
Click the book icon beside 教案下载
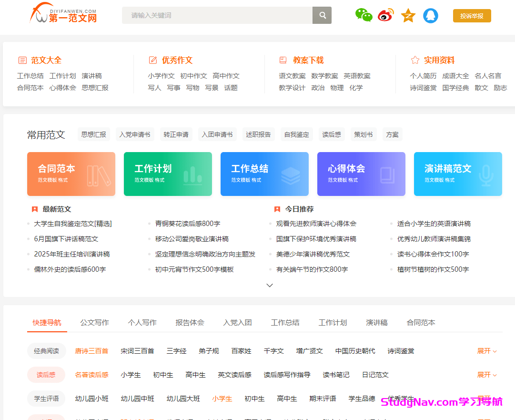(x=283, y=60)
